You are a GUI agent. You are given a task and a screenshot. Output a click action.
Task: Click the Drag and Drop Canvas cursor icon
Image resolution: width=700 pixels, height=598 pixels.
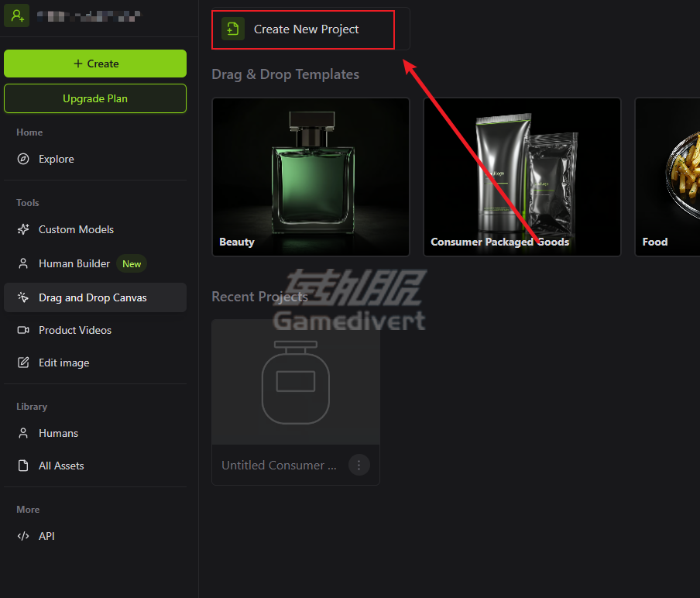(x=23, y=297)
